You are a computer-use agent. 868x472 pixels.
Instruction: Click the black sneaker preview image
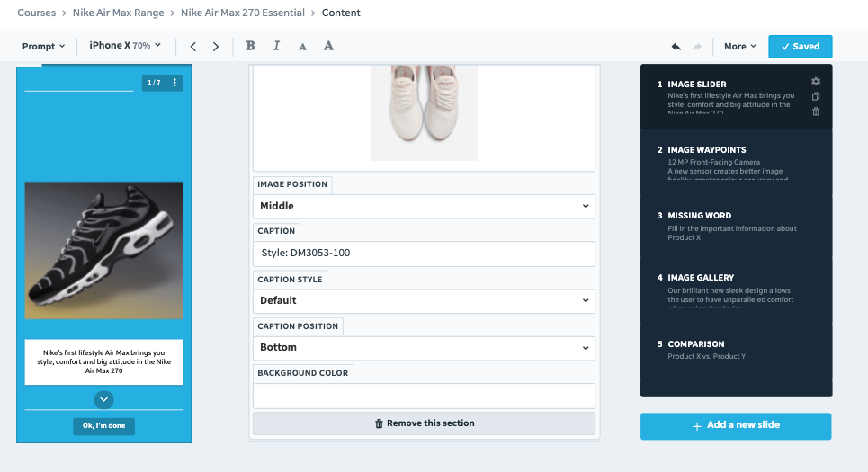pyautogui.click(x=104, y=250)
